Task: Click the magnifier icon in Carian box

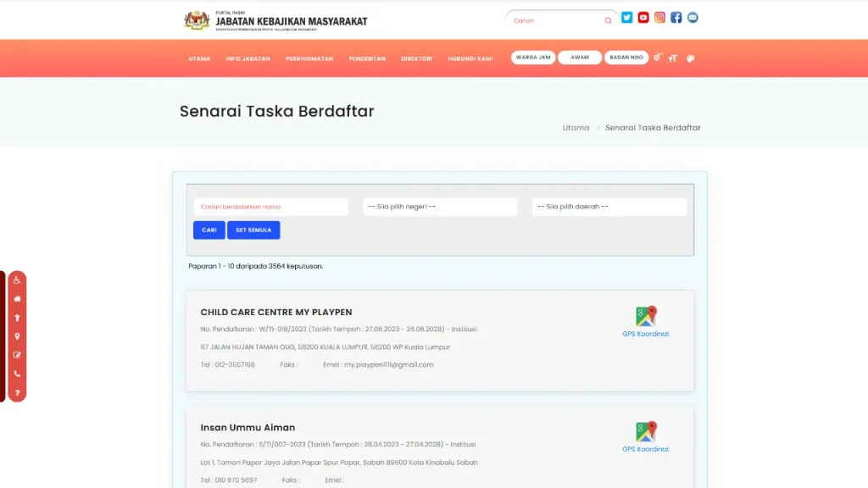Action: click(x=608, y=20)
